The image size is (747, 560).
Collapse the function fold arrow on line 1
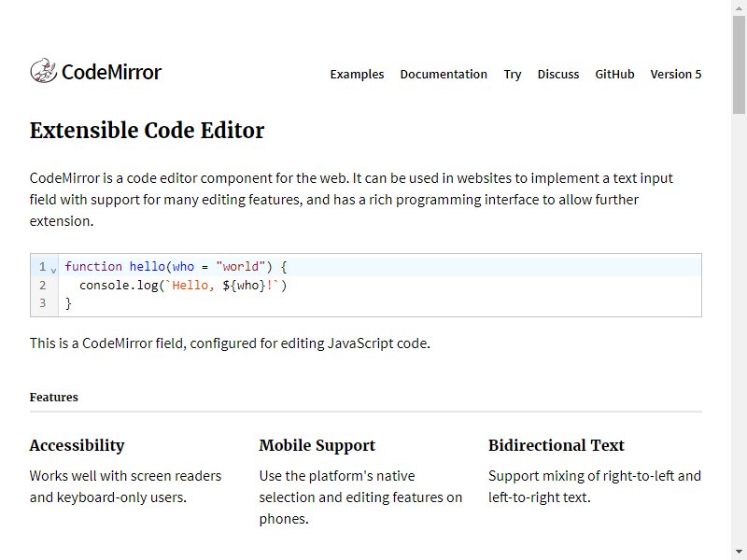tap(53, 270)
